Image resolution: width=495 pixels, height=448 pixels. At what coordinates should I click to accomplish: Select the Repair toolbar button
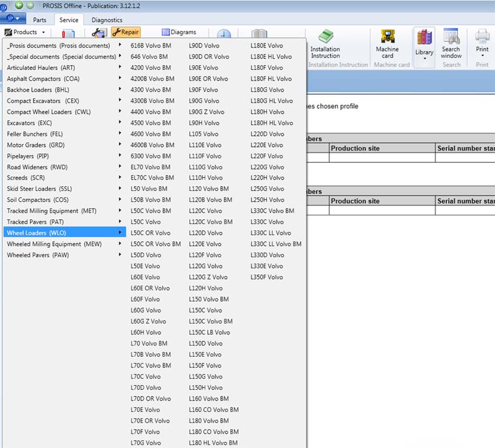(126, 32)
